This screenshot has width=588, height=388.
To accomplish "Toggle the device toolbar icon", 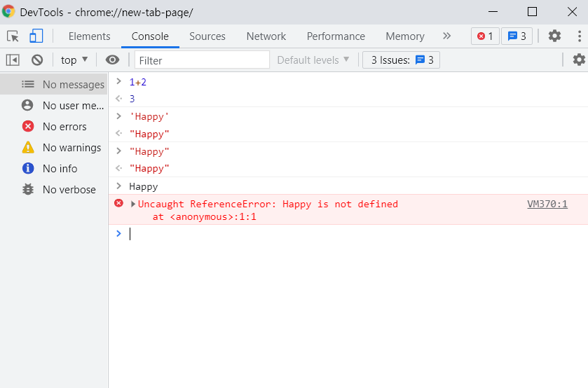I will pyautogui.click(x=36, y=36).
